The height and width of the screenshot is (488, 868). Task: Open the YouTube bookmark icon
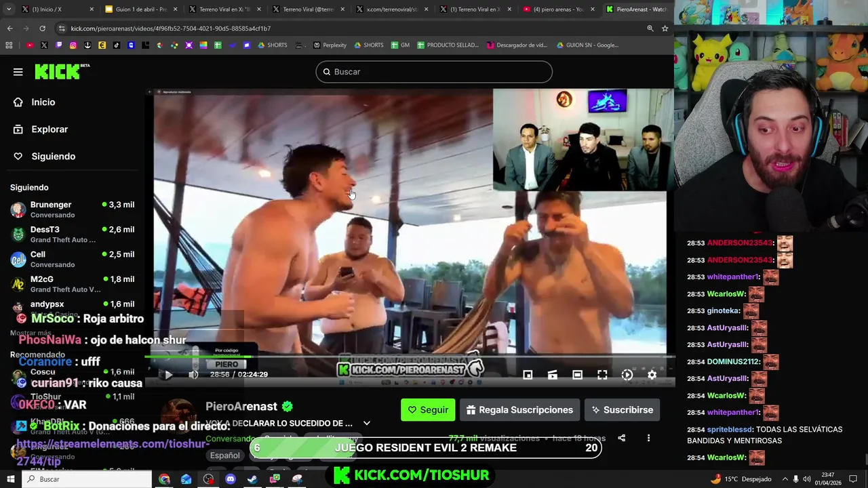click(30, 45)
